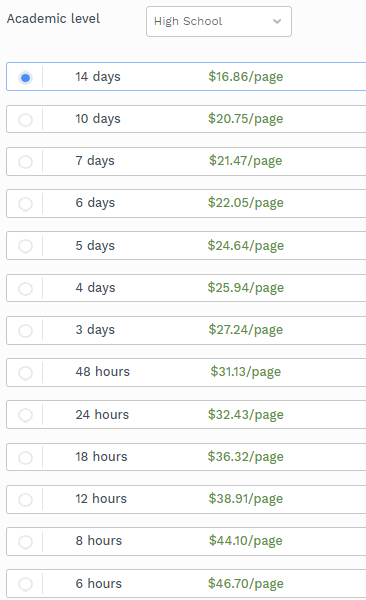366x600 pixels.
Task: Open the Academic level dropdown
Action: (x=219, y=21)
